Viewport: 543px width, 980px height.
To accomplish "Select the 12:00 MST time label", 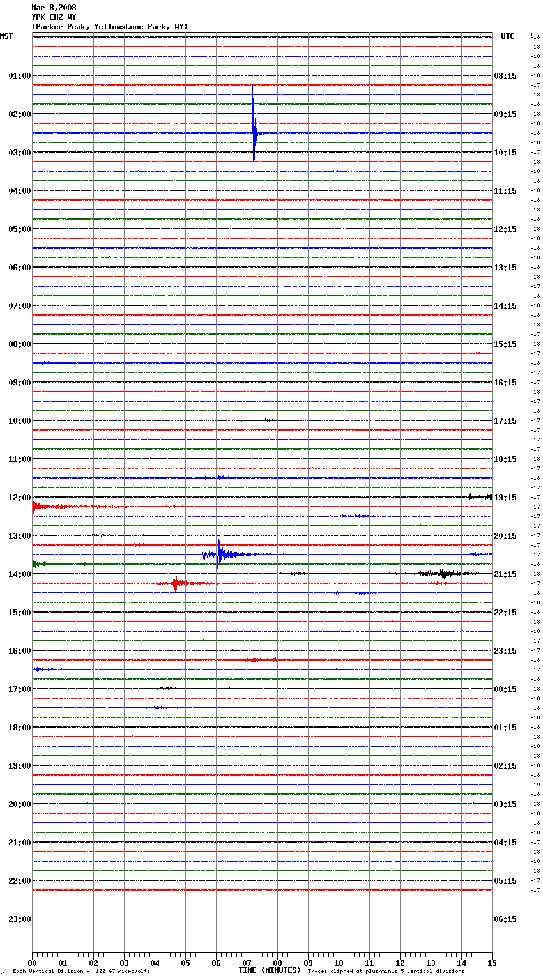I will point(19,498).
